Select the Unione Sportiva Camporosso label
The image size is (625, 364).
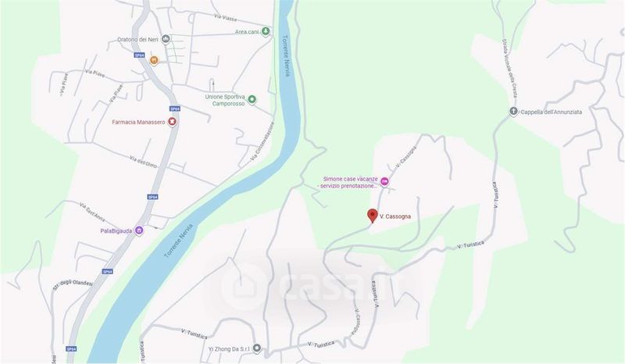[225, 100]
